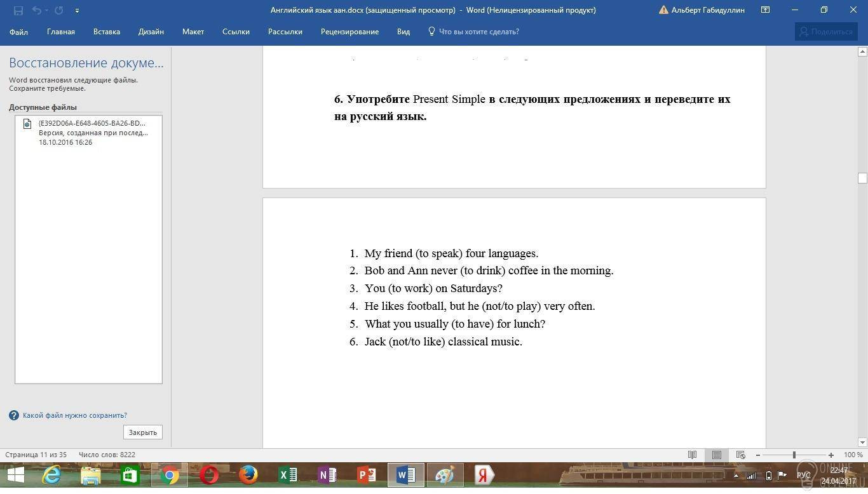Select the recovered file entry in list

click(x=88, y=133)
